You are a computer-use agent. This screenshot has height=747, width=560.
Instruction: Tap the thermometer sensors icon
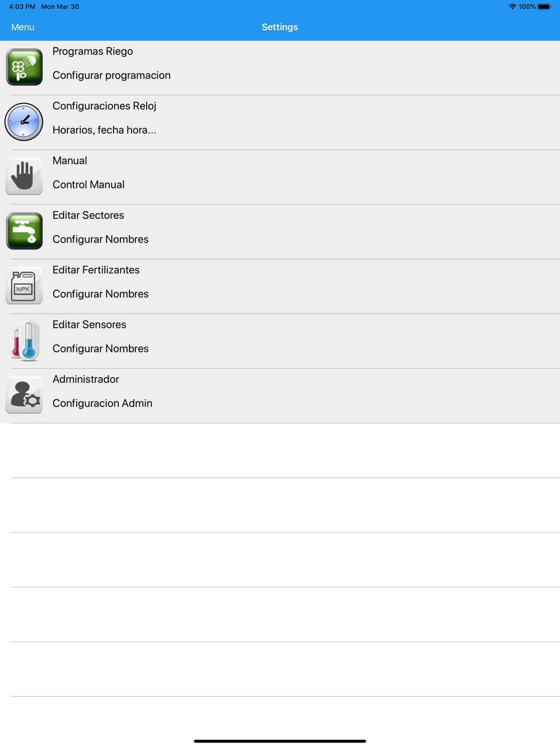pyautogui.click(x=24, y=340)
